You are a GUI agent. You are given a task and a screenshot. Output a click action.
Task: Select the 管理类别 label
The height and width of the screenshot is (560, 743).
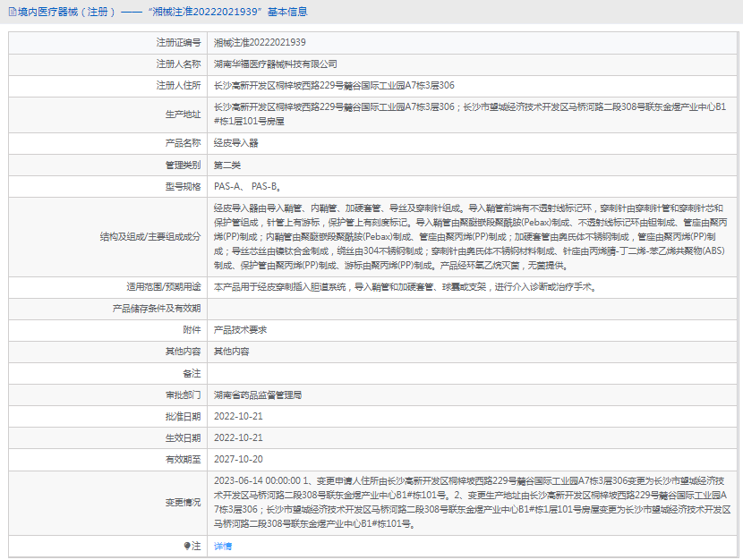tap(183, 165)
